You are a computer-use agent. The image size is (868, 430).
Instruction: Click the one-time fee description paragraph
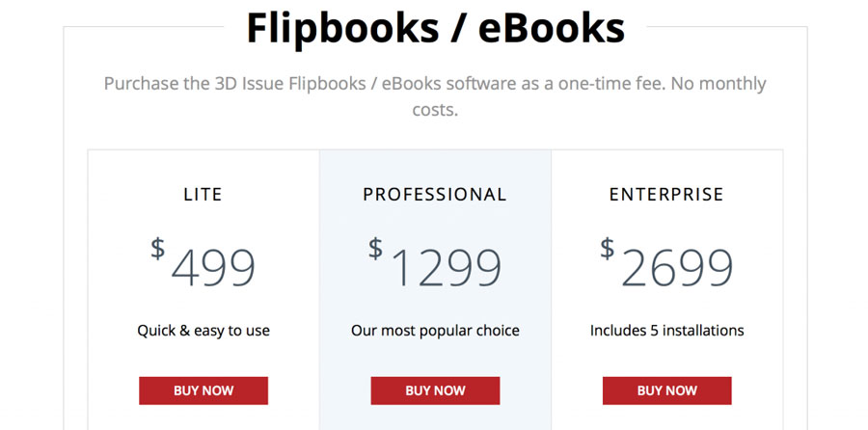435,96
